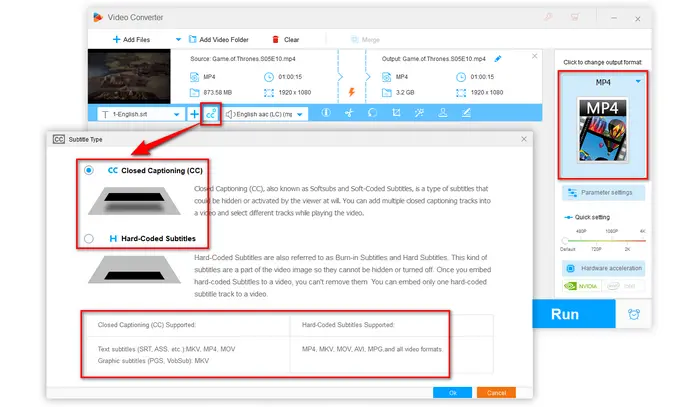Click the key registration icon
This screenshot has height=407, width=700.
[548, 17]
